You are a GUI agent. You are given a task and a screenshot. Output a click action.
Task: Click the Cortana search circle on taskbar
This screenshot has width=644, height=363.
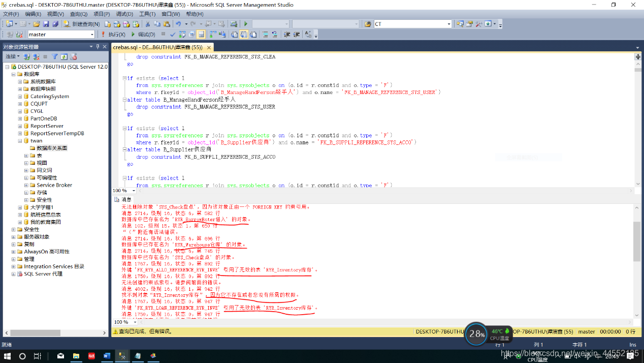coord(22,356)
